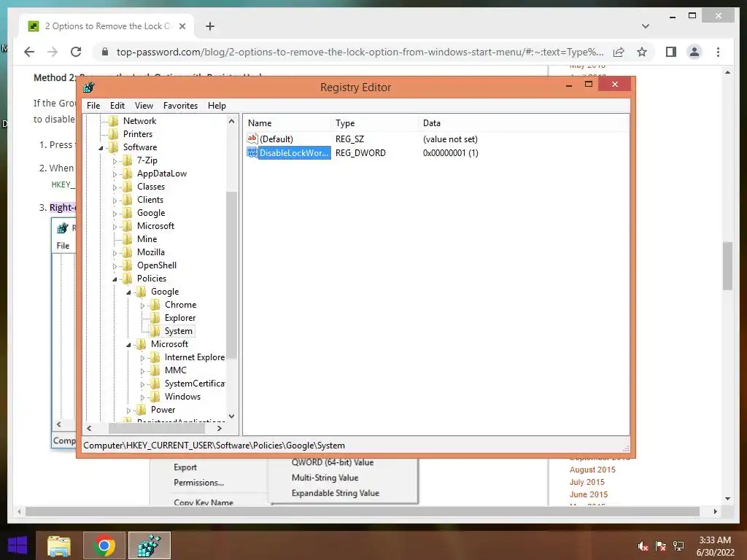Select the DisableLockWorkstation DWORD icon

click(x=252, y=153)
